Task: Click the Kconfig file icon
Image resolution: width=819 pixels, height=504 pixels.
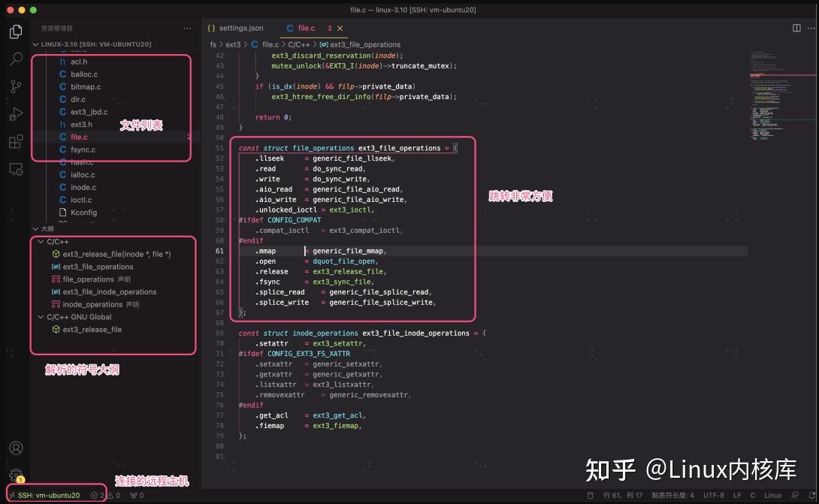Action: 62,212
